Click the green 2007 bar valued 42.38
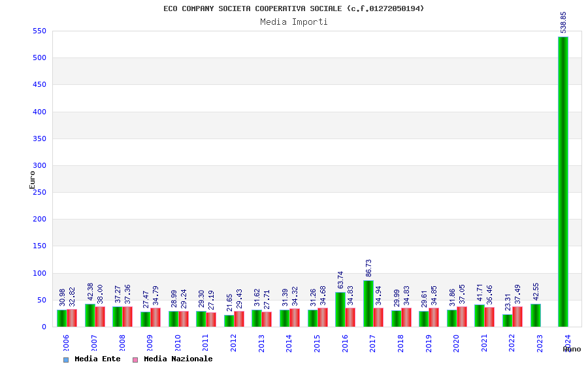This screenshot has width=588, height=392. 90,316
